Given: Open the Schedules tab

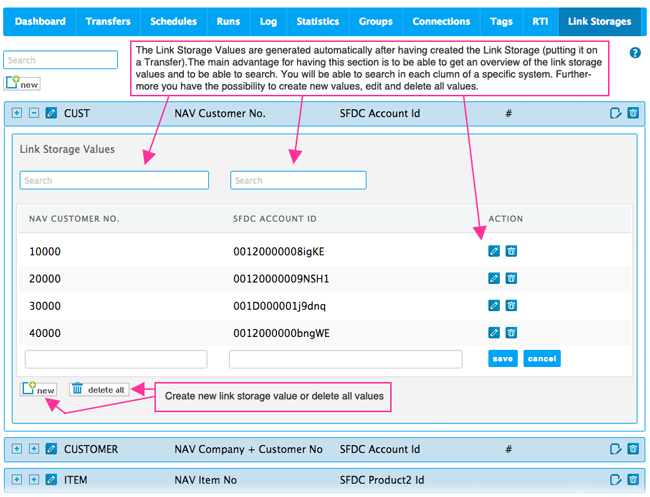Looking at the screenshot, I should tap(173, 22).
